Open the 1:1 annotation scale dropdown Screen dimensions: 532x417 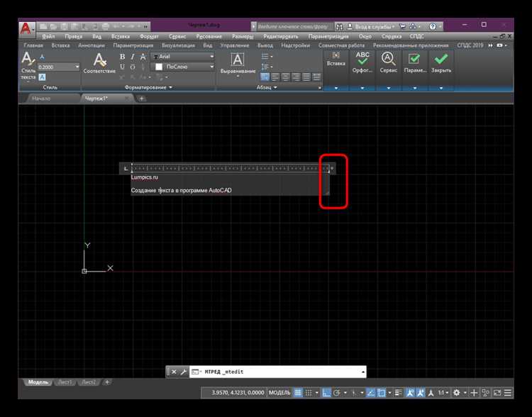pyautogui.click(x=443, y=393)
